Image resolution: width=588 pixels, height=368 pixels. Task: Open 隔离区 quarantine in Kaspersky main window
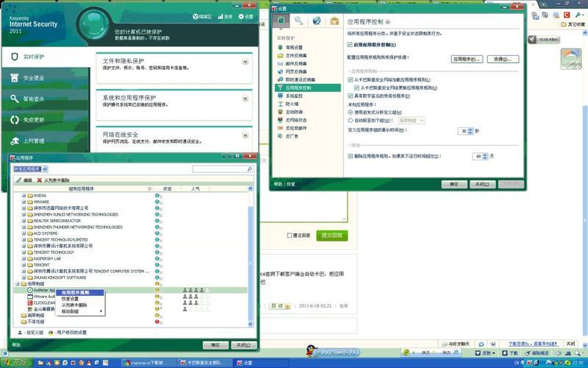click(202, 16)
